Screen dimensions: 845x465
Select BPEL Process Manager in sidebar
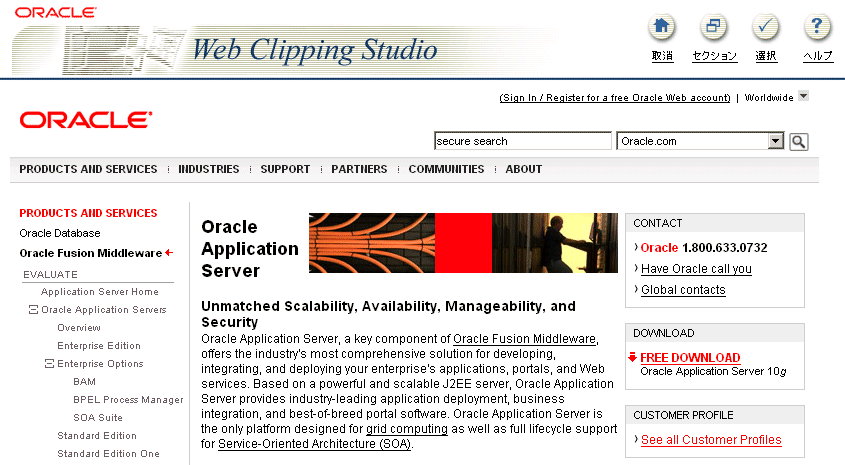click(128, 400)
